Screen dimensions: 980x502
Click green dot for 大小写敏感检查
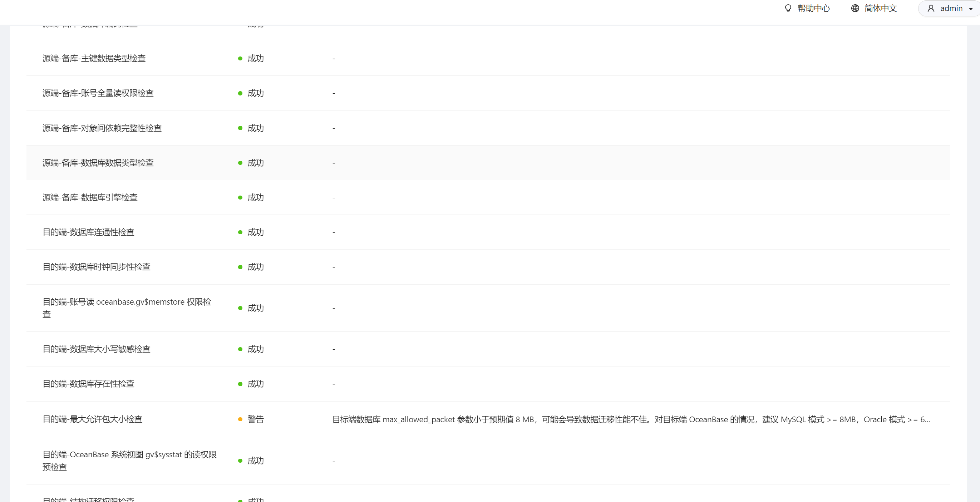click(x=240, y=349)
